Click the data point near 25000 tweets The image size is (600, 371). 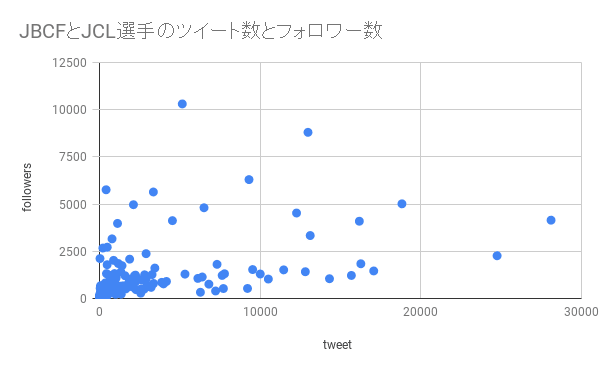point(497,255)
